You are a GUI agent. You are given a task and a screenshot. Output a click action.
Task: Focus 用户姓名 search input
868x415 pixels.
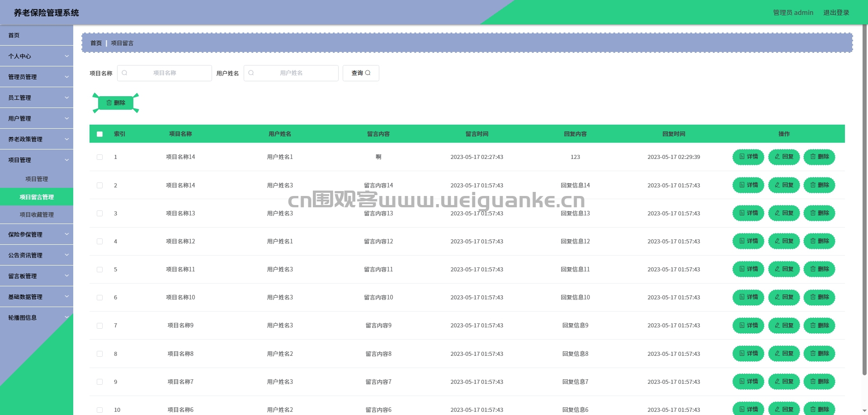point(291,73)
